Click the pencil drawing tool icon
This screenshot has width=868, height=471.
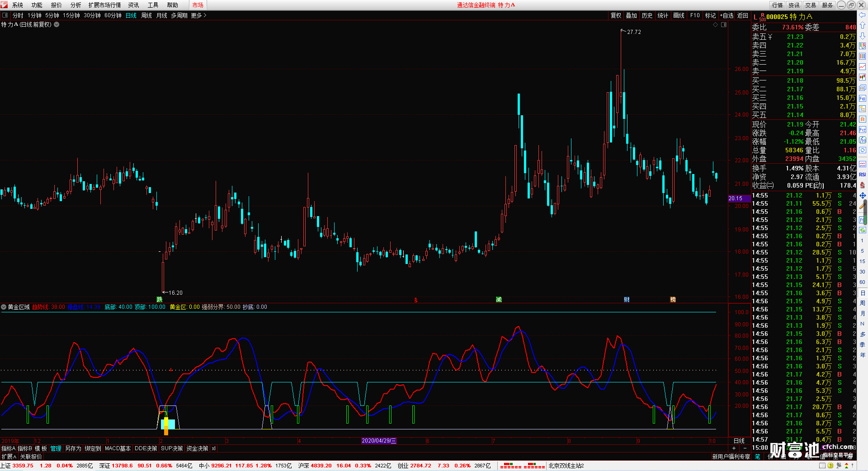pyautogui.click(x=863, y=206)
